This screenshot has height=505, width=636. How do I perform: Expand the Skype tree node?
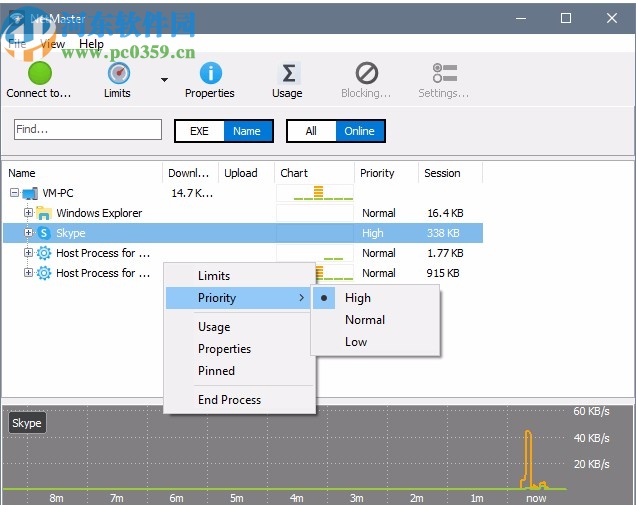[28, 232]
